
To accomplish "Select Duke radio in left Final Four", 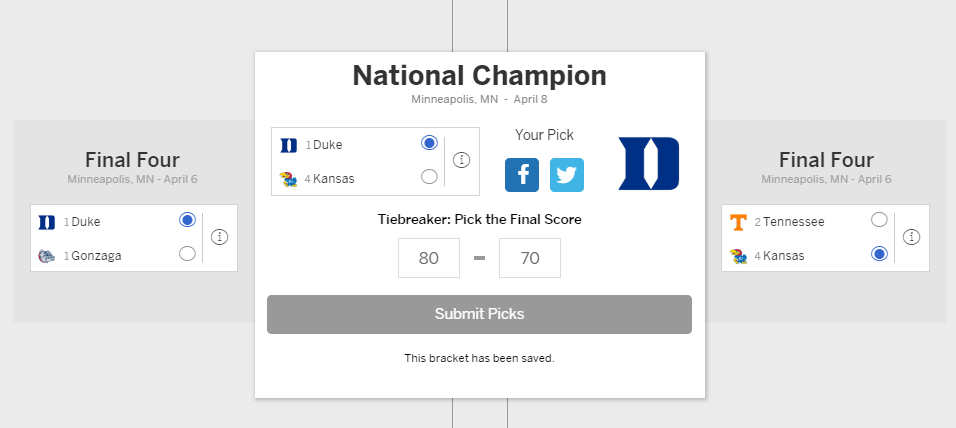I will click(x=187, y=219).
